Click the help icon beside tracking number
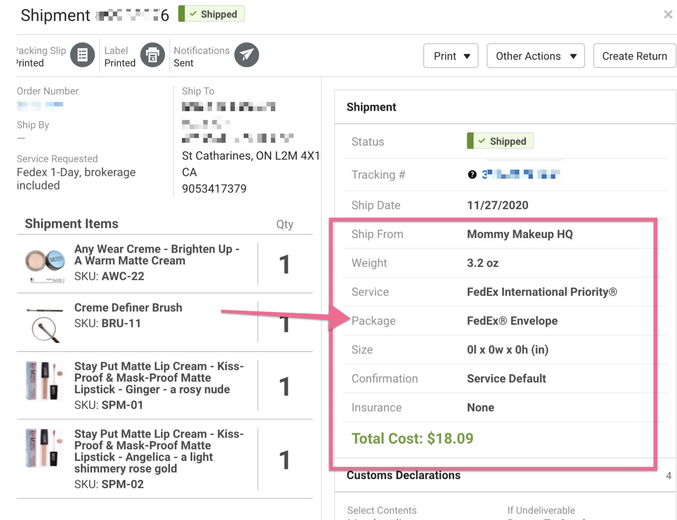The height and width of the screenshot is (520, 677). (472, 174)
